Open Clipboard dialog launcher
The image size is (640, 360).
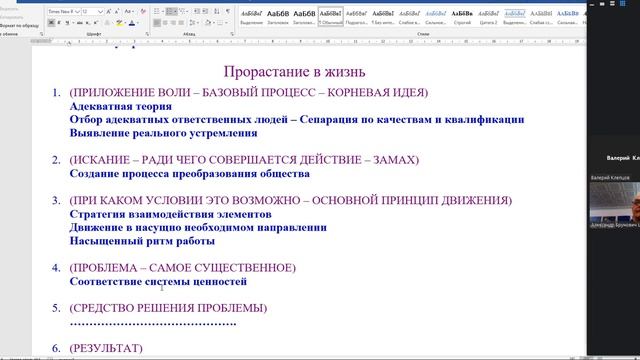[42, 34]
